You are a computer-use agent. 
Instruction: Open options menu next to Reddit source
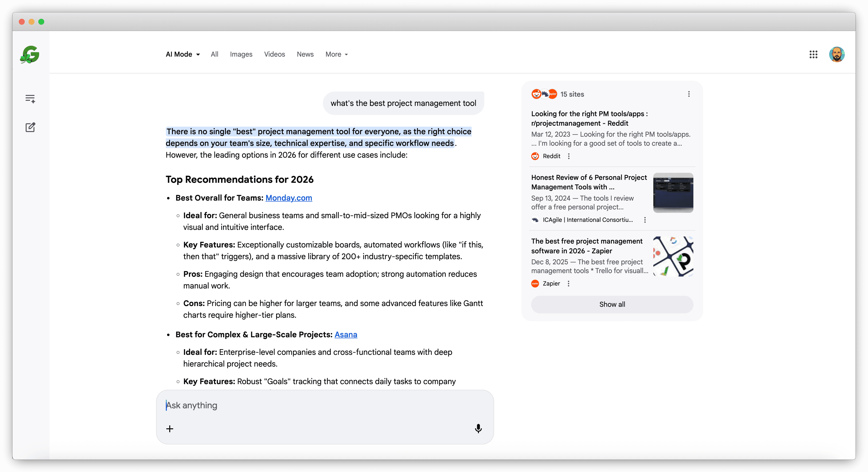(x=568, y=156)
